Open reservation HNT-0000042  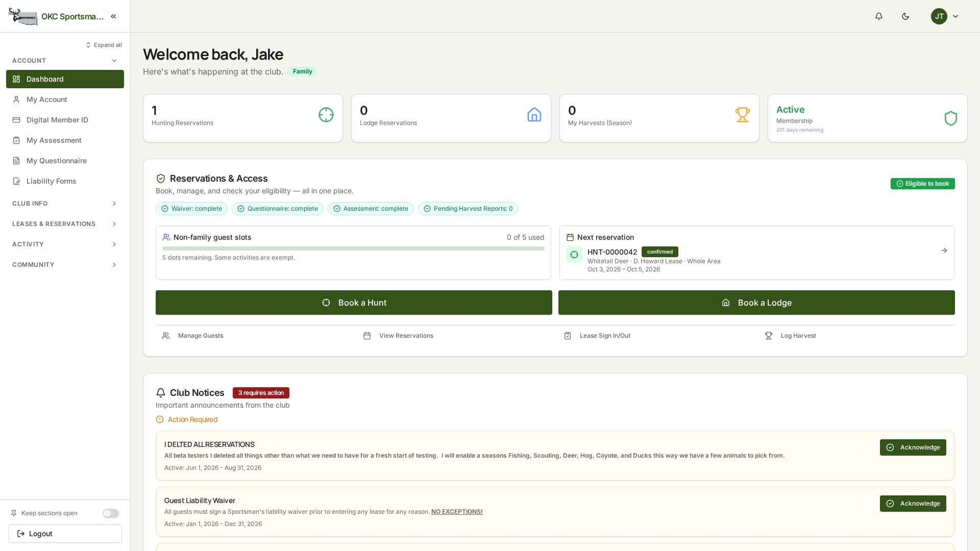coord(612,252)
